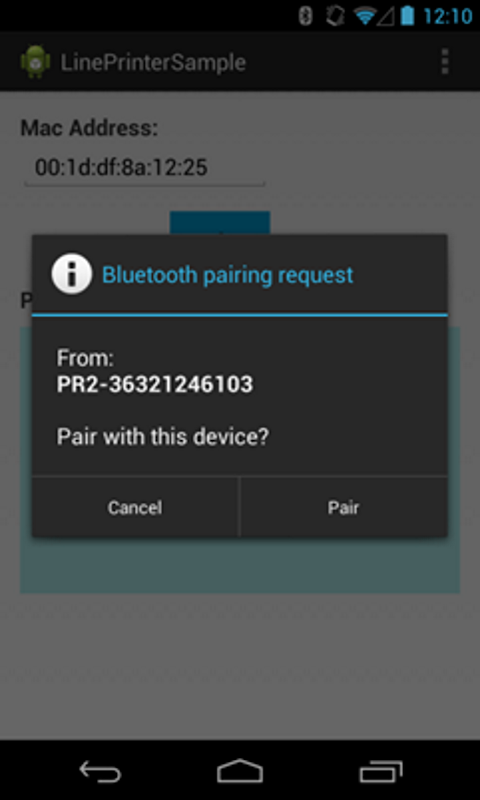Tap the LinePrinterSample title text
The height and width of the screenshot is (800, 480).
(x=154, y=63)
